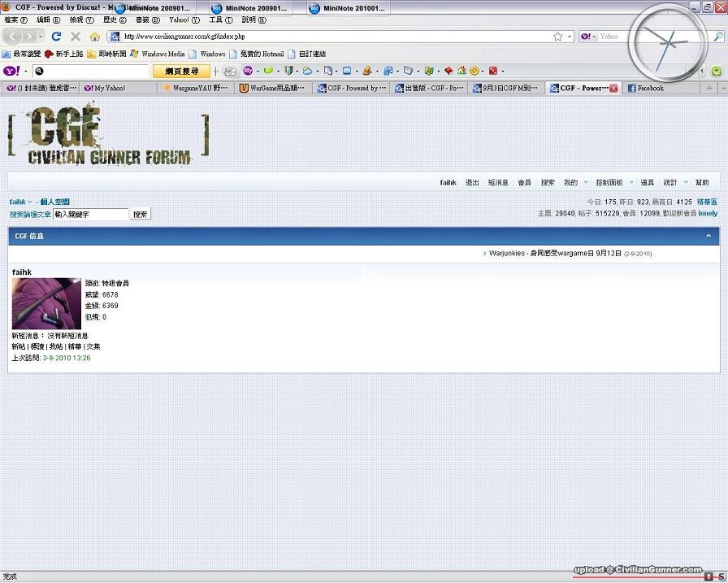The height and width of the screenshot is (583, 728).
Task: Bookmark page with the star icon
Action: [x=557, y=37]
